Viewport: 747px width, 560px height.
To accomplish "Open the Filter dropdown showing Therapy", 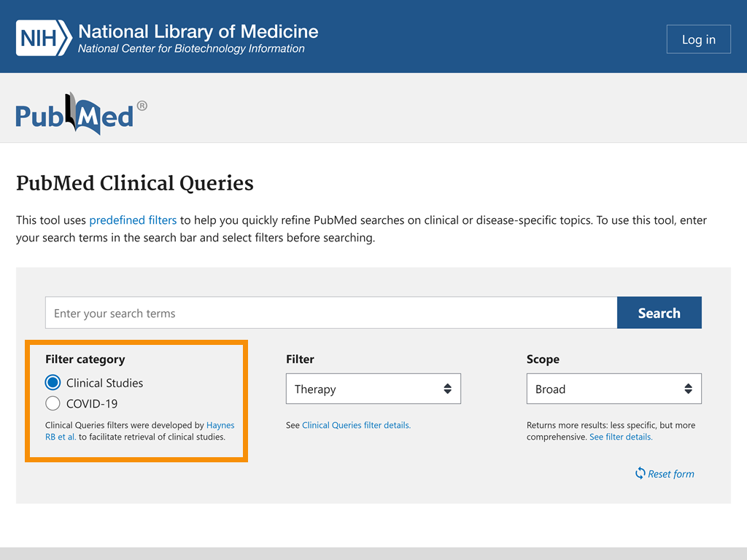I will 373,389.
